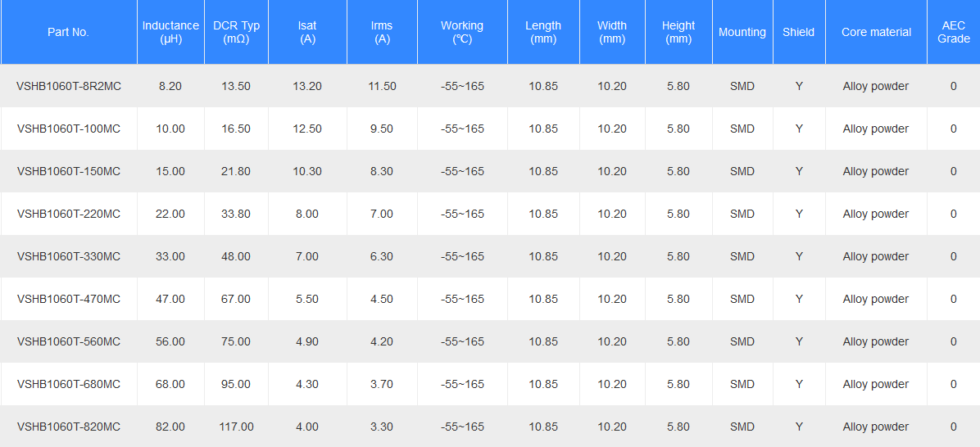Viewport: 980px width, 447px height.
Task: Click the Irms value 4.20
Action: 382,341
